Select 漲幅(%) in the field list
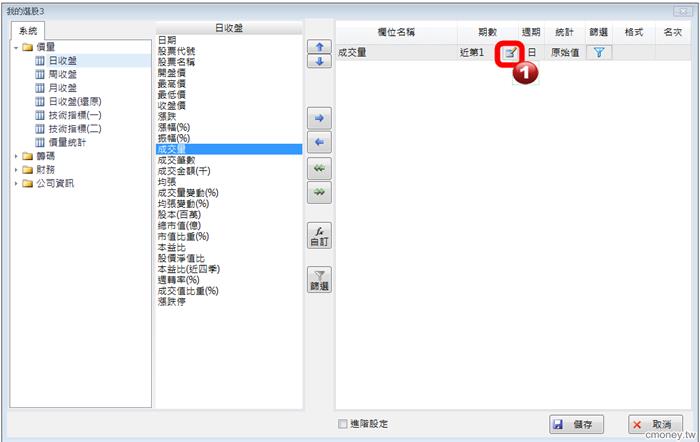Viewport: 700px width, 442px height. pos(174,127)
